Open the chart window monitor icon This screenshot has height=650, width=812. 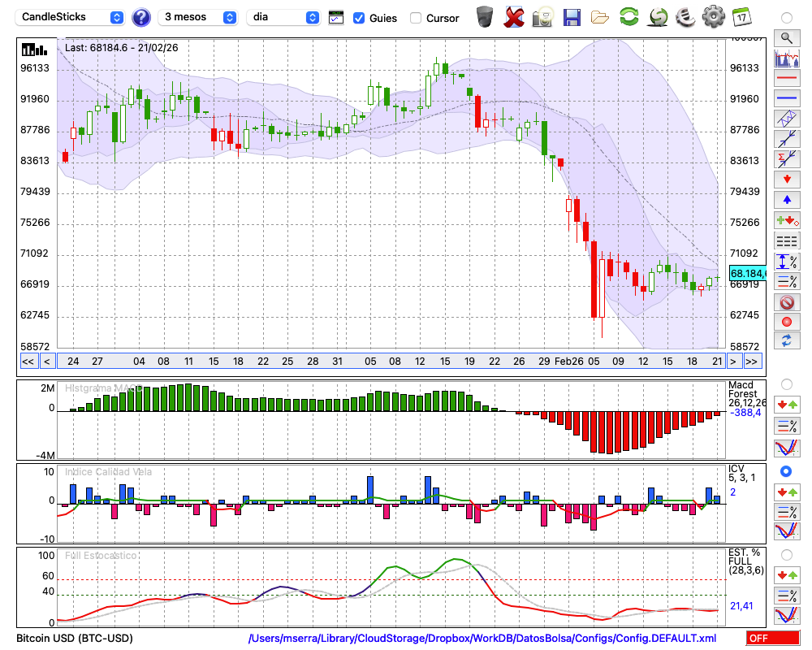(x=336, y=18)
